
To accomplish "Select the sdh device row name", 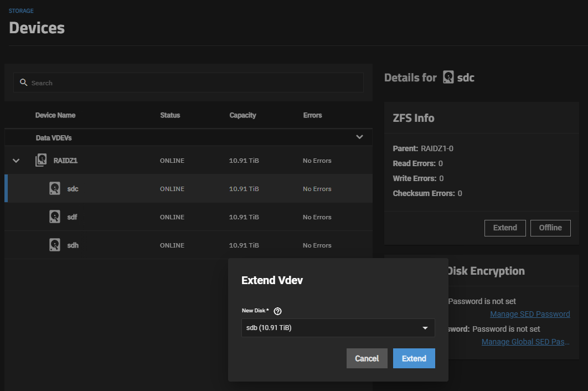I will [73, 245].
